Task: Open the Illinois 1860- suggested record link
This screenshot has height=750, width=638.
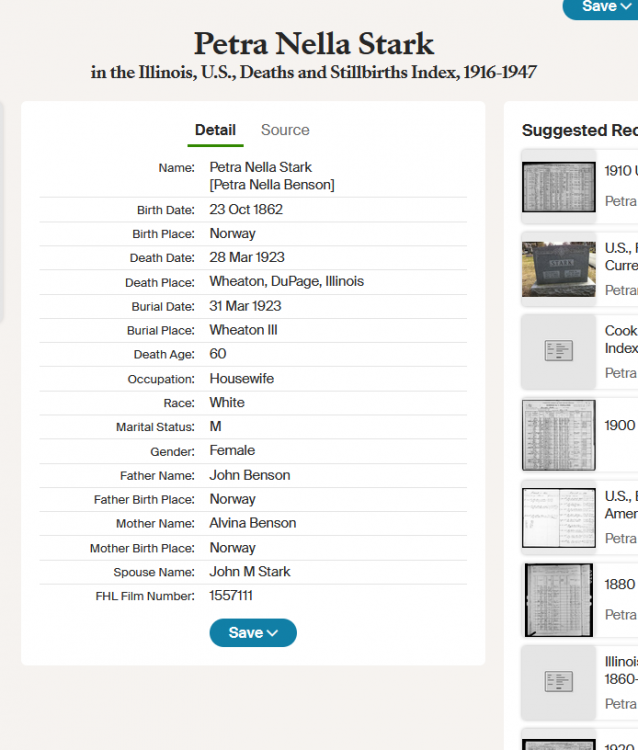Action: point(620,669)
